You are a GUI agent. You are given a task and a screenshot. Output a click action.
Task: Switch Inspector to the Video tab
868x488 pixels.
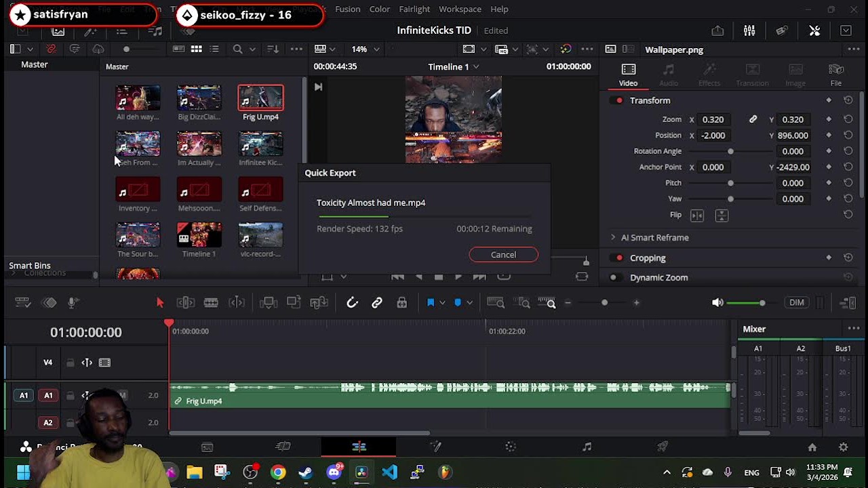tap(629, 75)
